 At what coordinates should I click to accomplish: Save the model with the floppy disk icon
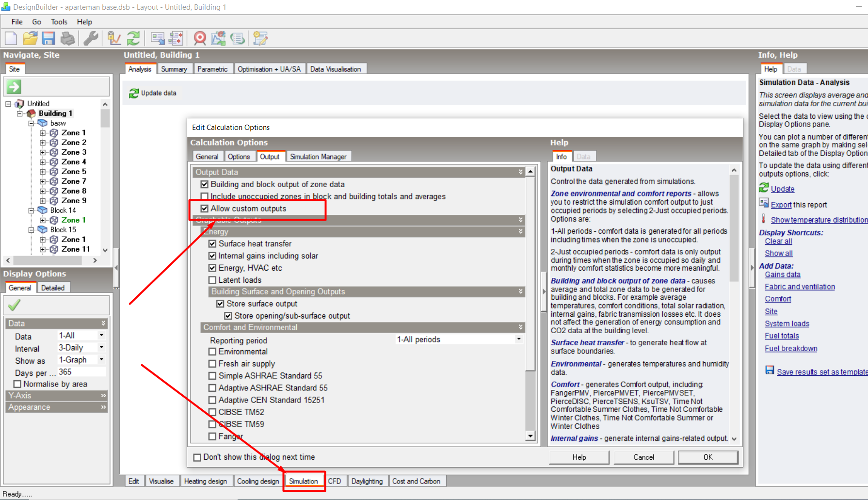pos(48,38)
